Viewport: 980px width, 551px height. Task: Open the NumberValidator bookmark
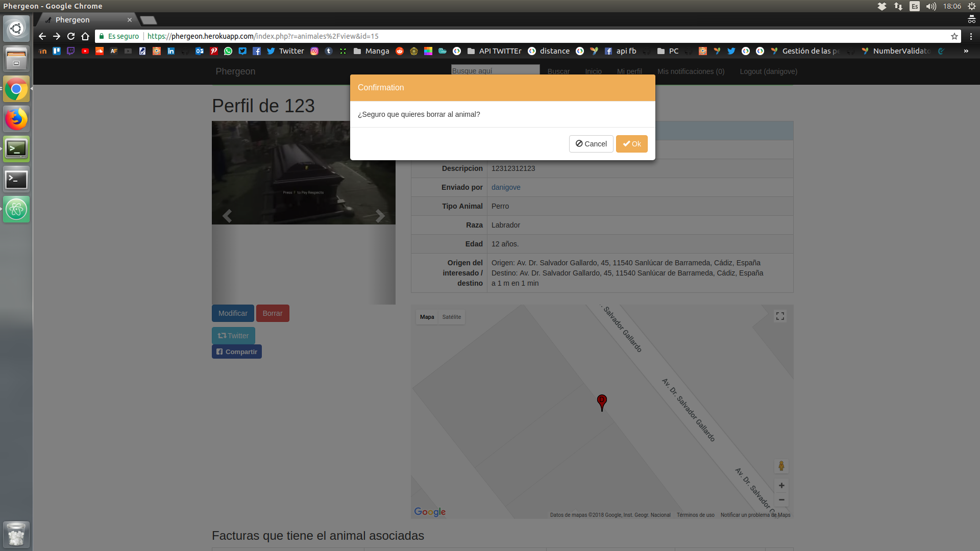pos(896,51)
